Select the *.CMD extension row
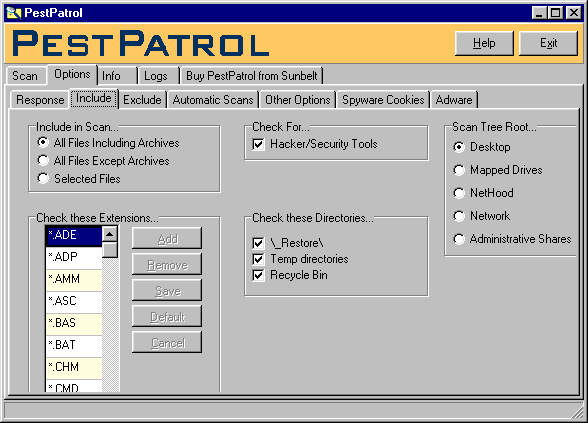The width and height of the screenshot is (588, 423). pos(74,387)
